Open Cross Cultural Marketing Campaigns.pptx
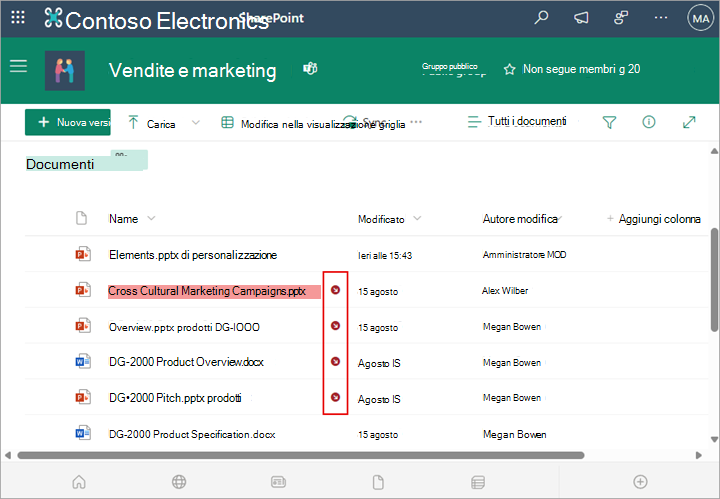This screenshot has height=499, width=720. (x=207, y=291)
